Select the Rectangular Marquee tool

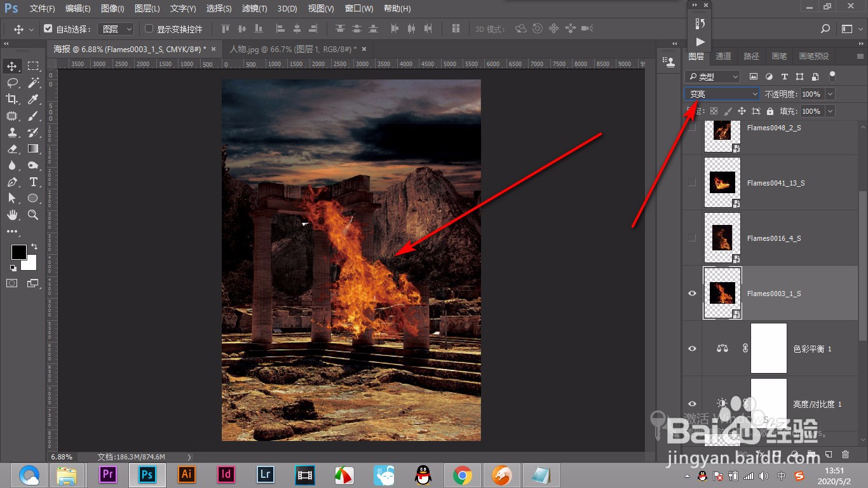coord(34,66)
